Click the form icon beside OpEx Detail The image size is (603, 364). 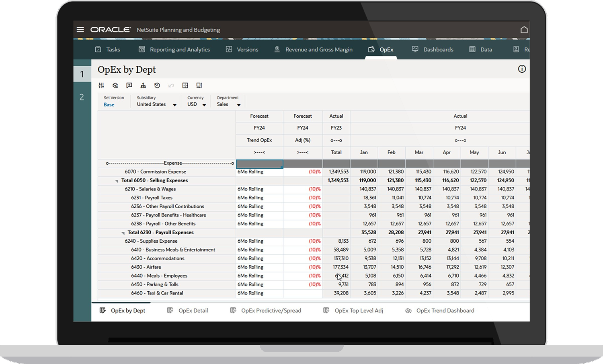point(170,311)
